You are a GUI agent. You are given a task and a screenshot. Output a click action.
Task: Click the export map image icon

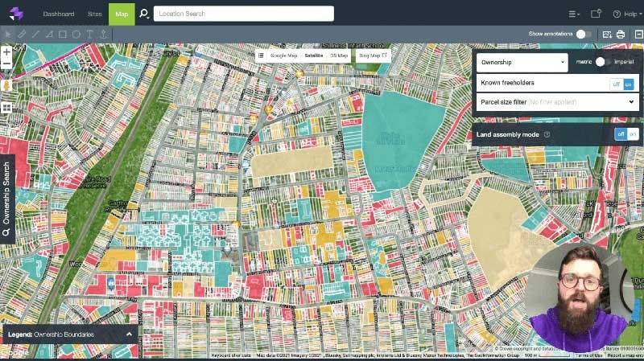pyautogui.click(x=607, y=35)
